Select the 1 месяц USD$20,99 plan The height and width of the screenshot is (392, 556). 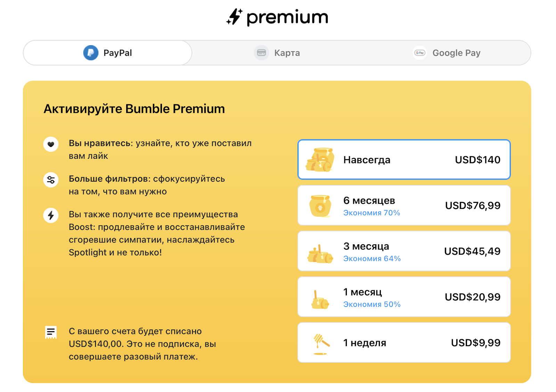404,297
